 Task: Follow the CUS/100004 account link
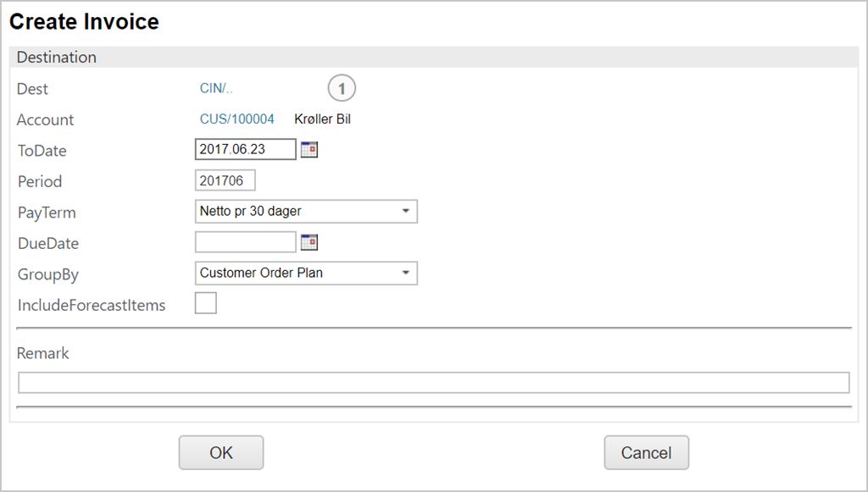pyautogui.click(x=237, y=119)
